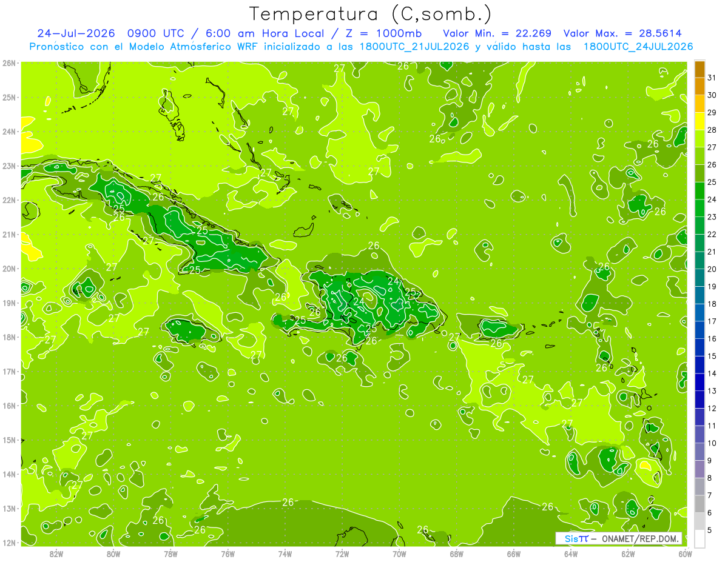Click the "13N" latitude axis label
The width and height of the screenshot is (728, 562).
click(9, 508)
